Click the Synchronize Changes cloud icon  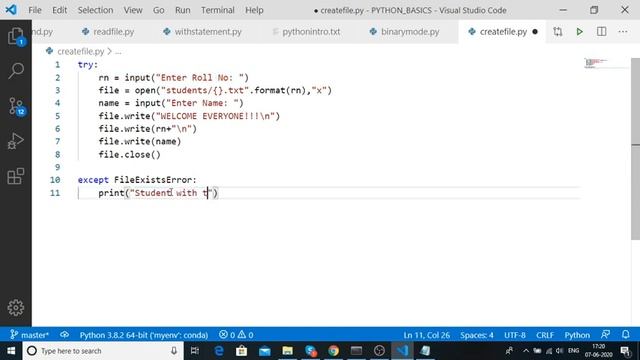tap(64, 335)
